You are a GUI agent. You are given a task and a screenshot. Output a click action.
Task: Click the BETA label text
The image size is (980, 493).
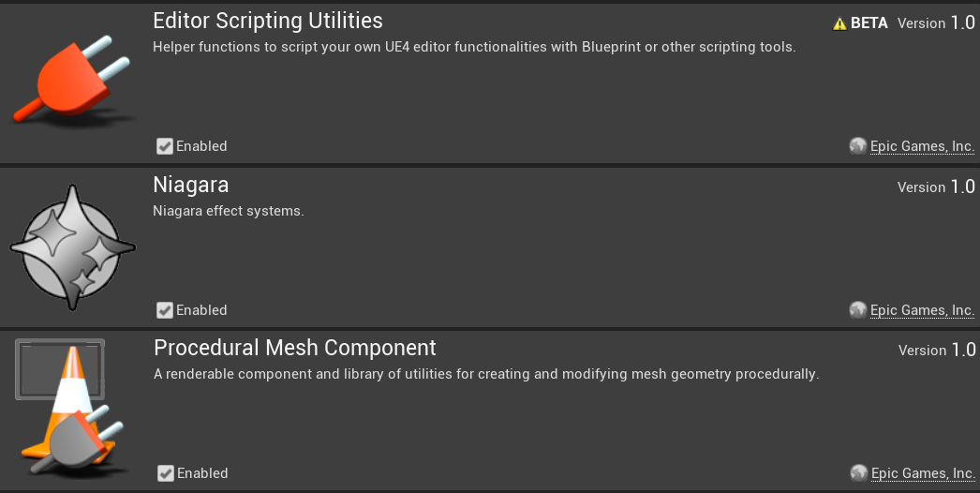click(x=869, y=23)
